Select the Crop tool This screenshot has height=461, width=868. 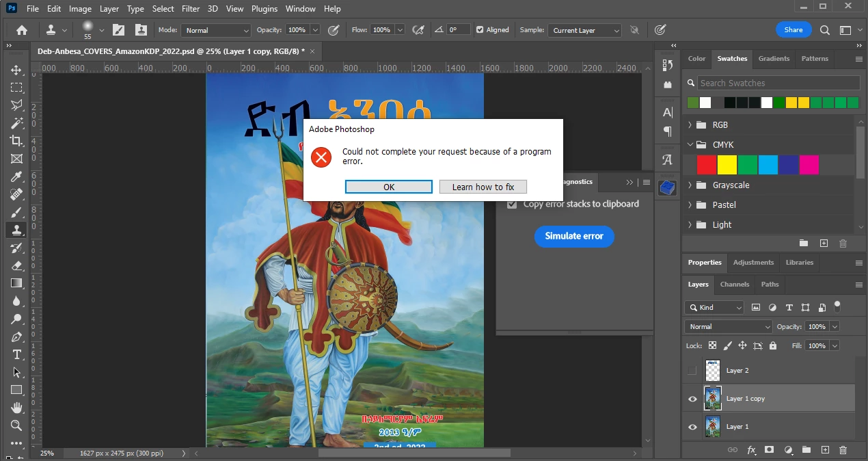(x=16, y=141)
